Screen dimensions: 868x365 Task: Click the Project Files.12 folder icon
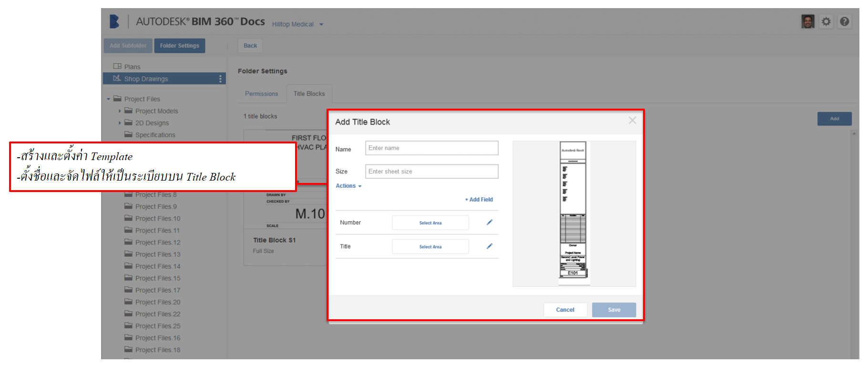tap(128, 242)
